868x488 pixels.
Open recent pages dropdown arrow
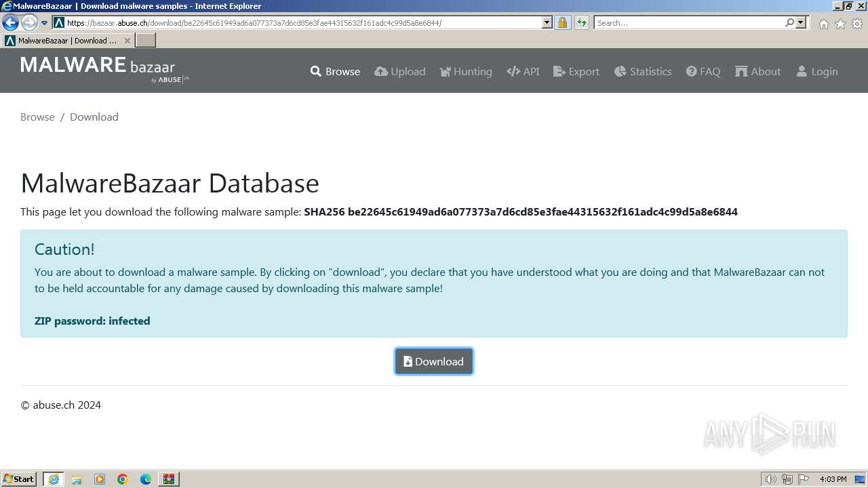coord(45,23)
